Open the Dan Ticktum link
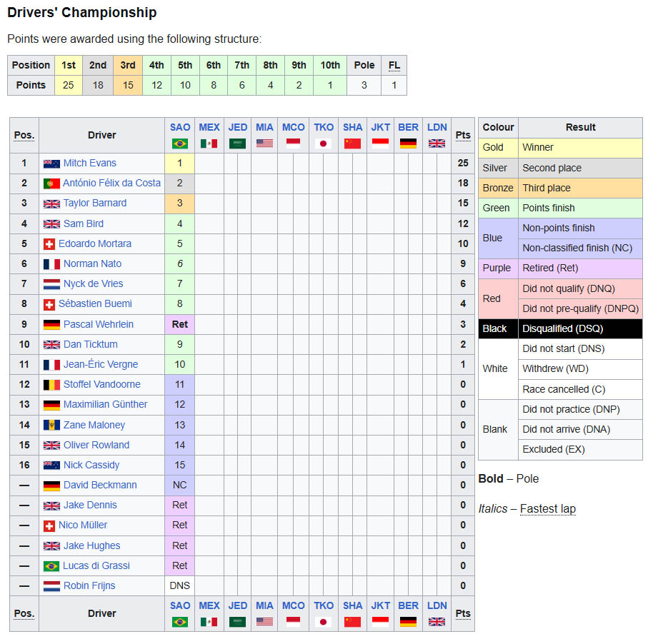The width and height of the screenshot is (658, 644). [91, 344]
